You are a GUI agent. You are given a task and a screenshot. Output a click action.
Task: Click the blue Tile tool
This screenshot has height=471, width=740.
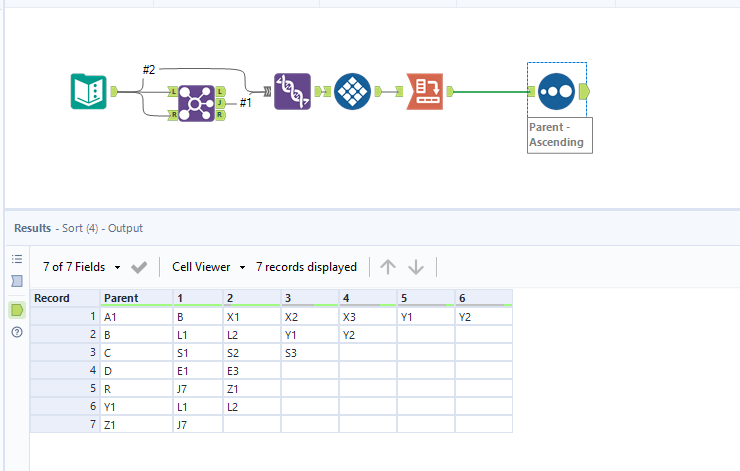(x=352, y=91)
